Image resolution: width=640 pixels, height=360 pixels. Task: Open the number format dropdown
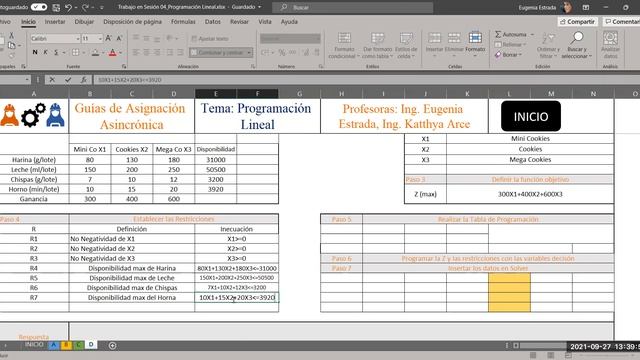click(x=318, y=38)
